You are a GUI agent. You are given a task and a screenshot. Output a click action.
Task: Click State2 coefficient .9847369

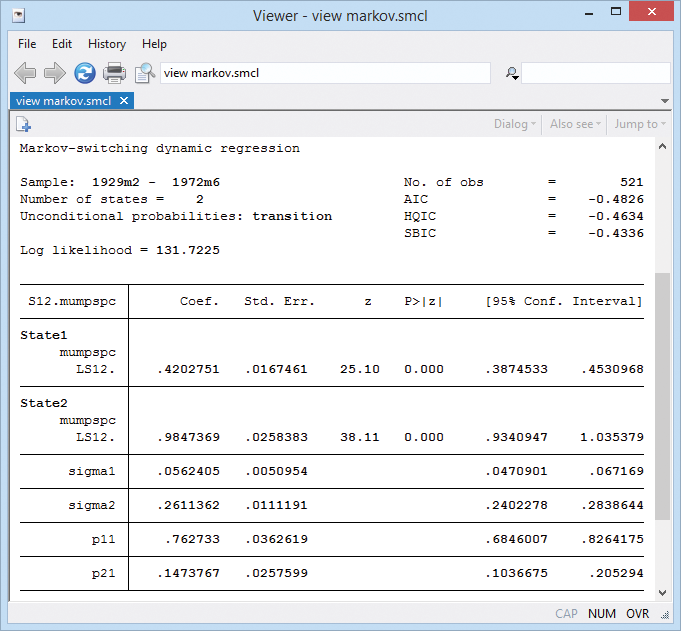pyautogui.click(x=188, y=437)
